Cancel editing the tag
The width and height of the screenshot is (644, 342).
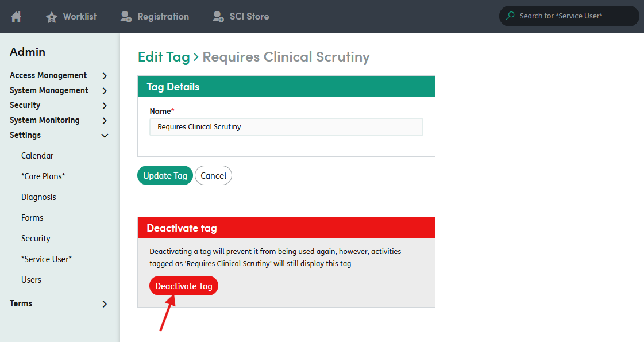tap(214, 175)
